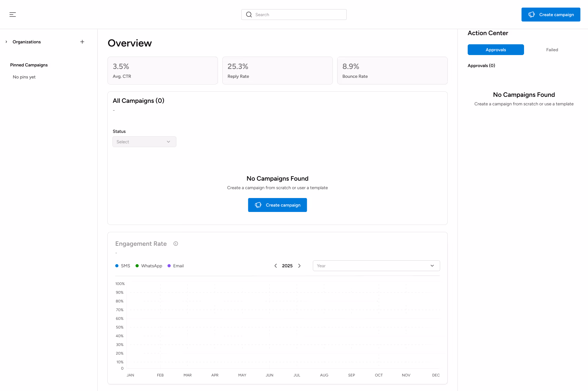Open the Engagement Rate info tooltip icon

coord(175,244)
